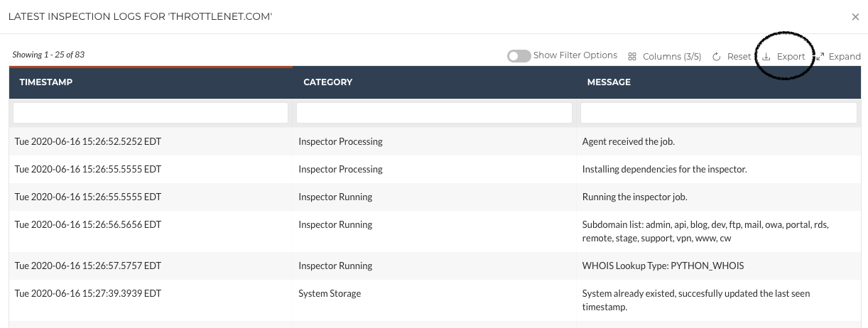
Task: Click the Expand label
Action: coord(845,57)
